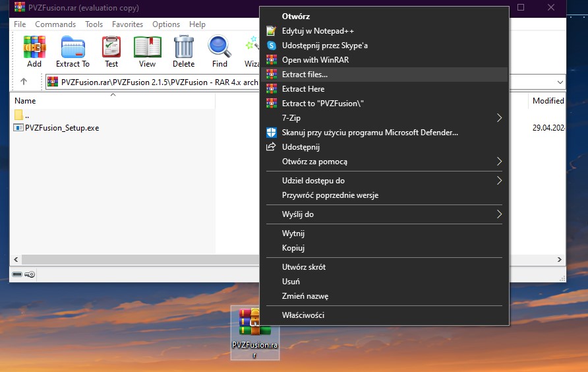Sort files by the Name column header
Image resolution: width=588 pixels, height=372 pixels.
pos(25,101)
